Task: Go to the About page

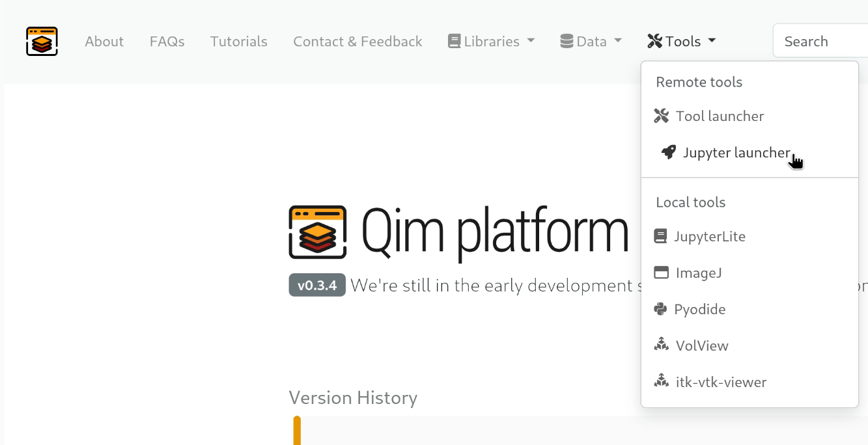Action: (x=104, y=42)
